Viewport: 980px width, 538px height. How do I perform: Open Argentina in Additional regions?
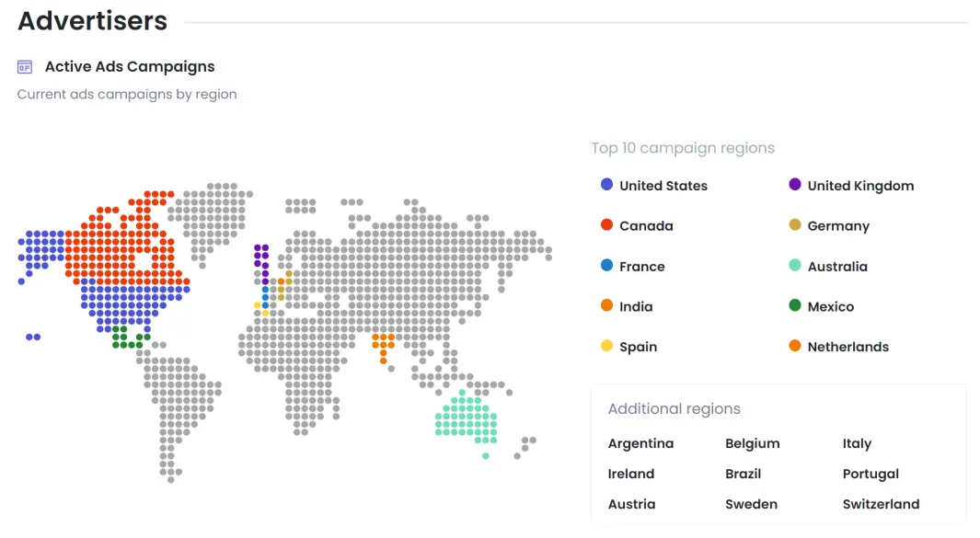click(640, 443)
